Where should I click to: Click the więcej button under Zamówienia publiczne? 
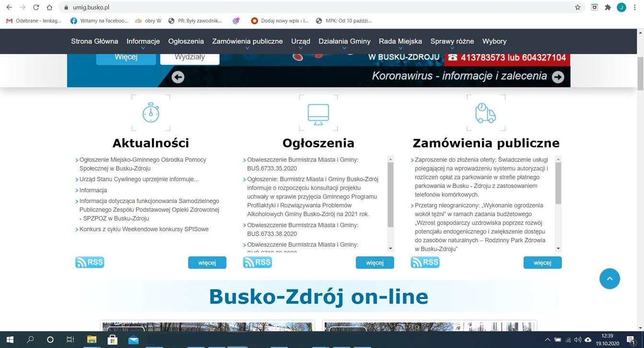click(542, 263)
